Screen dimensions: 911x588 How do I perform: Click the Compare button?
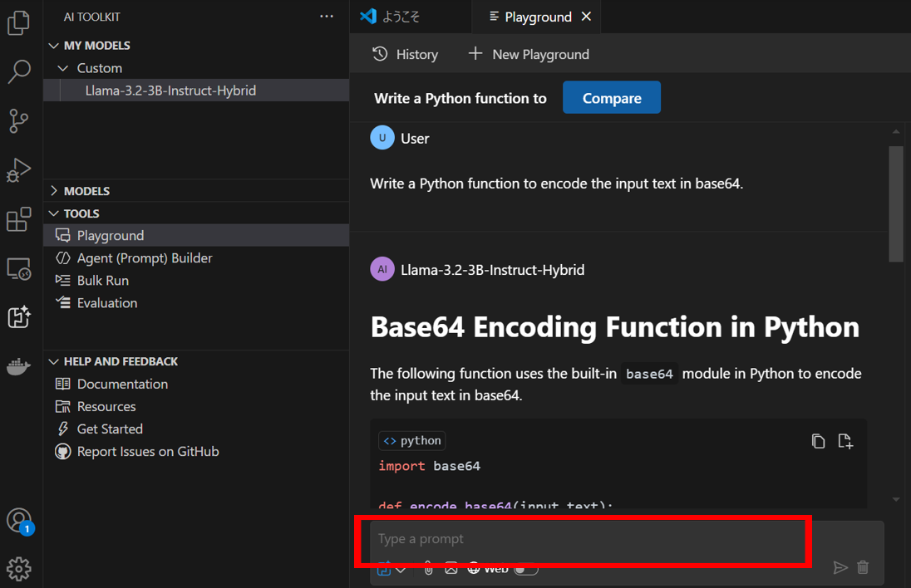click(x=612, y=97)
